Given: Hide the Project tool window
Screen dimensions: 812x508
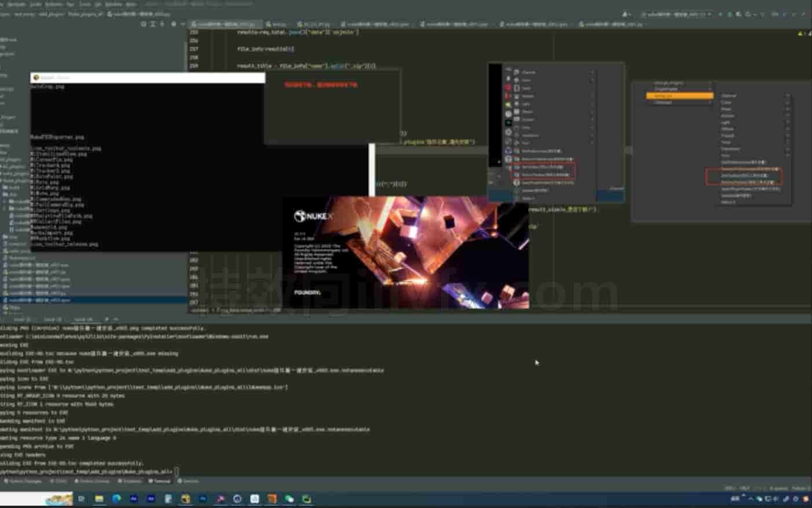Looking at the screenshot, I should pos(182,24).
